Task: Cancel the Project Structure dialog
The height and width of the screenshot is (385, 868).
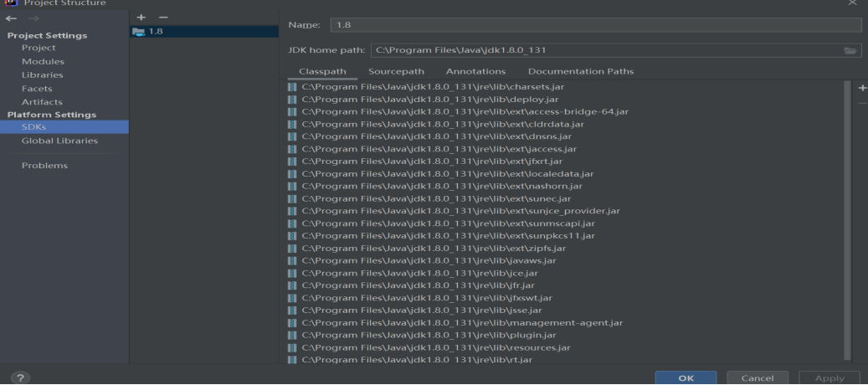Action: pos(757,377)
